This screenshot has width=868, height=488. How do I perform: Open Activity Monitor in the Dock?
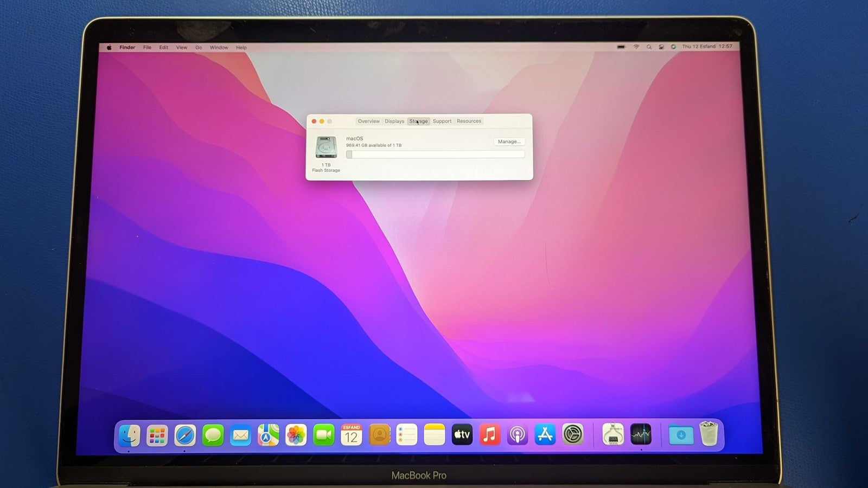(x=641, y=434)
